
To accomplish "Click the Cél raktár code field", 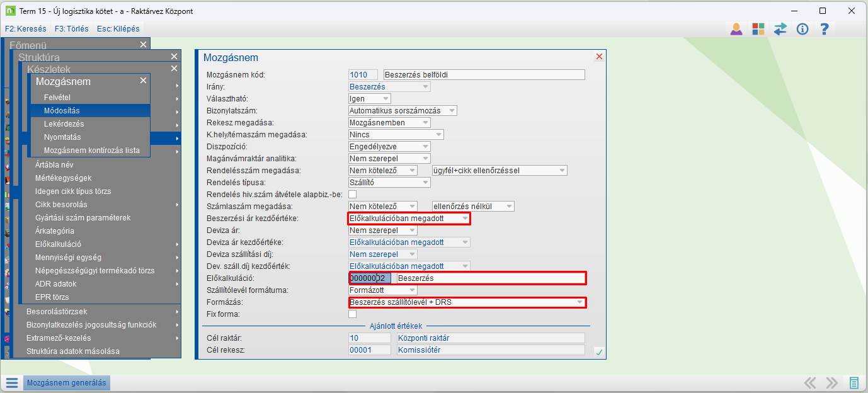I will tap(370, 338).
